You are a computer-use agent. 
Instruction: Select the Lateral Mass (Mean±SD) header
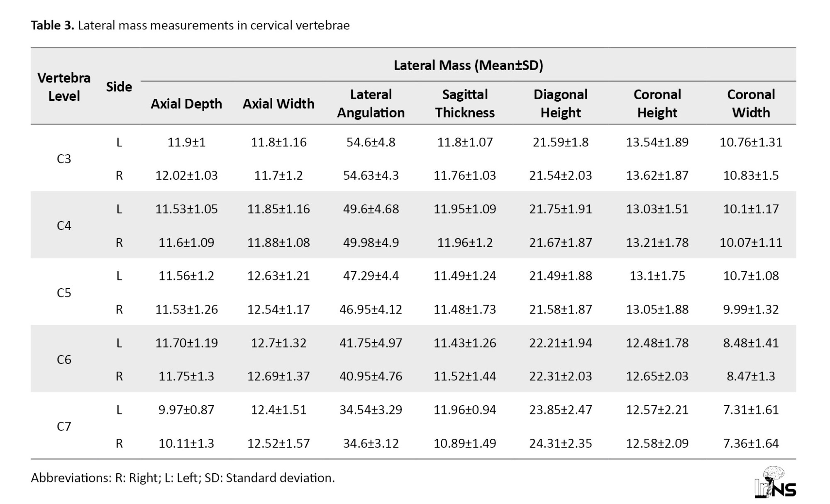pos(468,65)
